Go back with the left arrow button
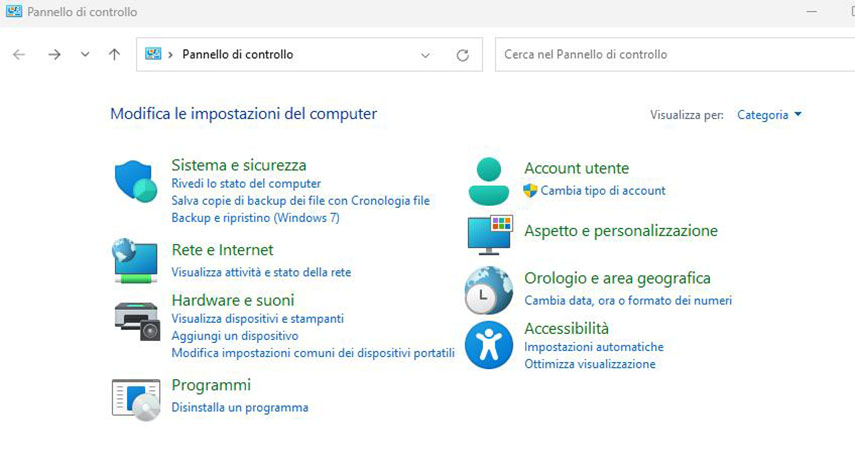The height and width of the screenshot is (467, 855). (x=19, y=55)
